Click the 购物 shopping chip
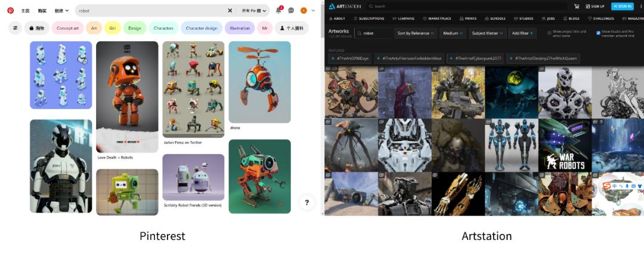644x253 pixels. coord(37,28)
